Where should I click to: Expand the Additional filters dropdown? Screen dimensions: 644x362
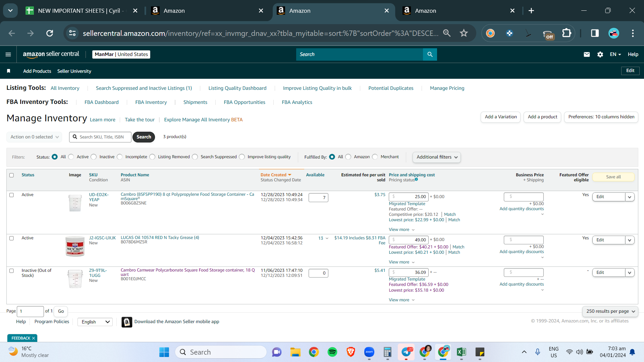437,157
